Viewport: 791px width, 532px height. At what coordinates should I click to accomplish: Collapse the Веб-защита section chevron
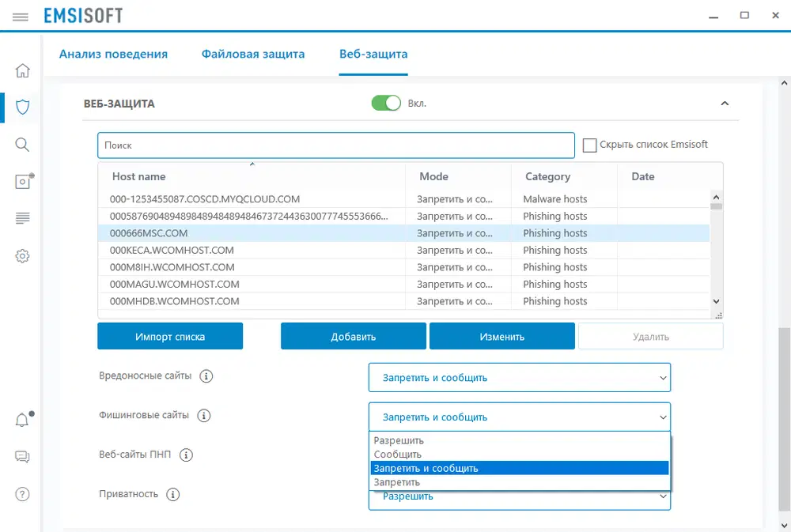pyautogui.click(x=725, y=104)
